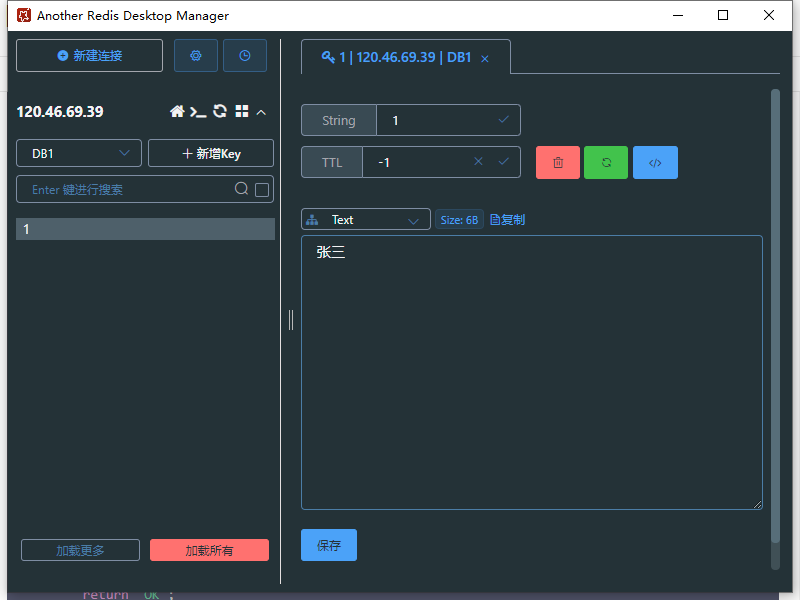800x600 pixels.
Task: Click 加载更多 button
Action: tap(80, 550)
